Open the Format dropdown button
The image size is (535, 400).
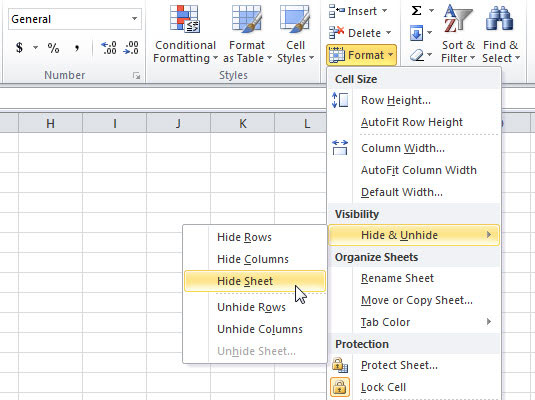coord(361,55)
